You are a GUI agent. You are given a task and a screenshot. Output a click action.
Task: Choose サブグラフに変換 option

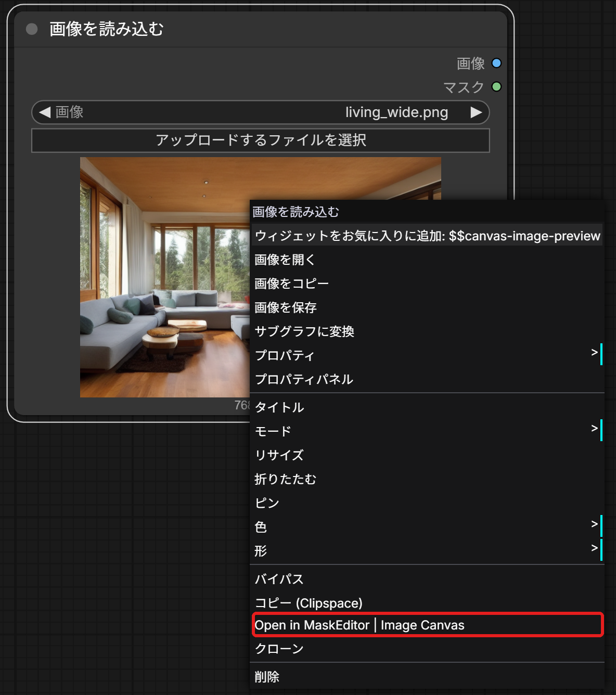pos(427,331)
